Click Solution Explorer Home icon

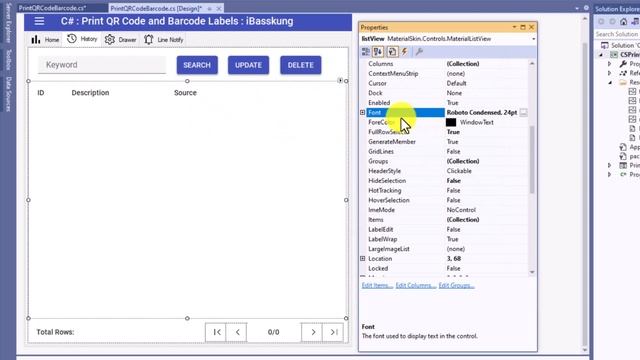coord(623,22)
